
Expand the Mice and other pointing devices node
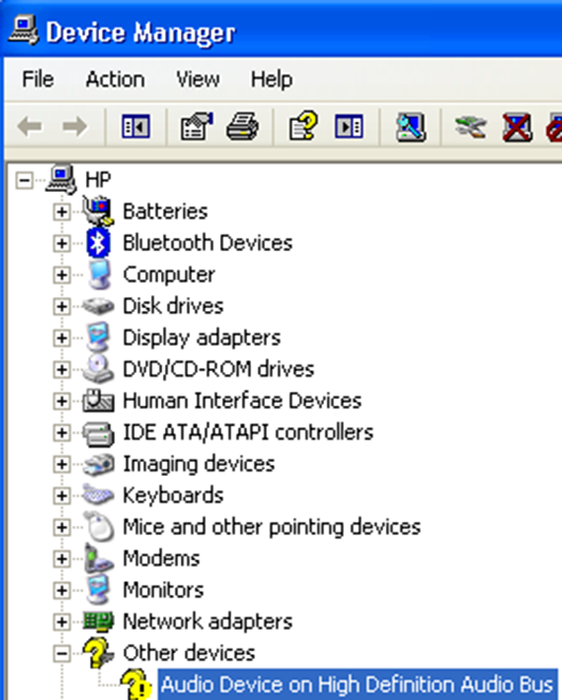coord(62,528)
